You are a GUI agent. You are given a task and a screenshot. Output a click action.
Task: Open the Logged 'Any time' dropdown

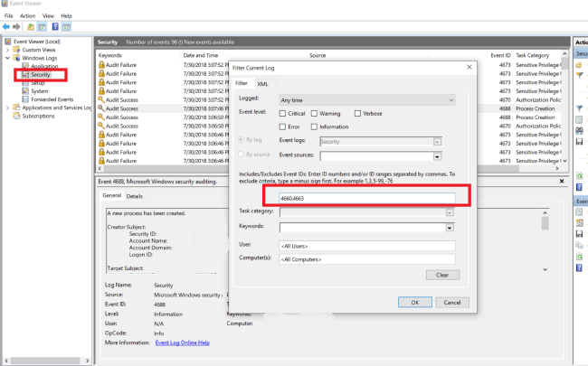tap(367, 100)
